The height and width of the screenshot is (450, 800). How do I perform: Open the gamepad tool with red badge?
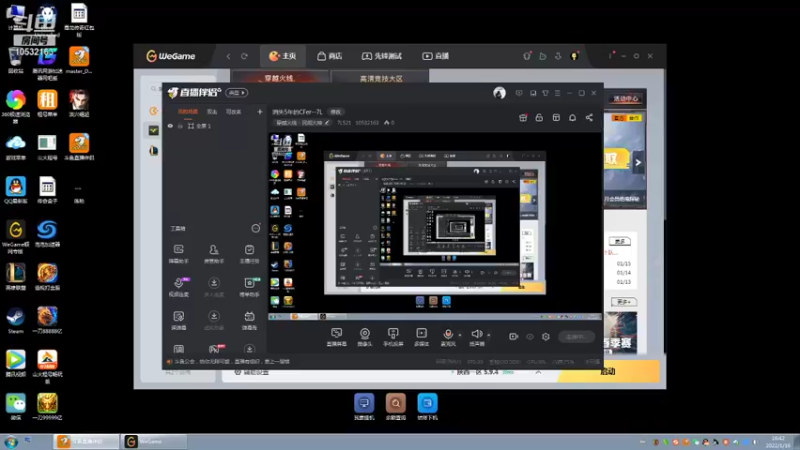click(x=214, y=349)
